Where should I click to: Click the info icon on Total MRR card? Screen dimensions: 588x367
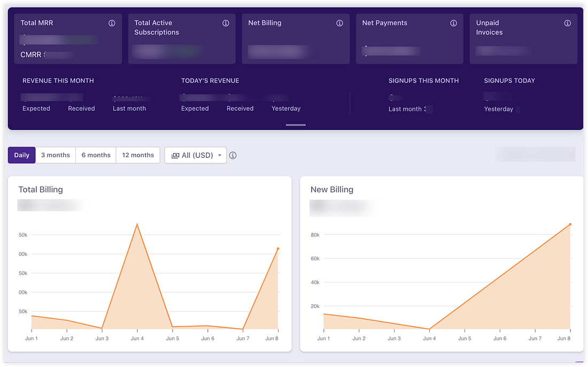tap(112, 24)
